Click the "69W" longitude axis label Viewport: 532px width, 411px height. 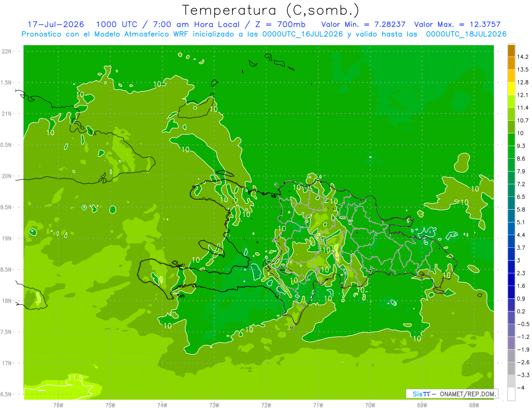click(x=422, y=405)
